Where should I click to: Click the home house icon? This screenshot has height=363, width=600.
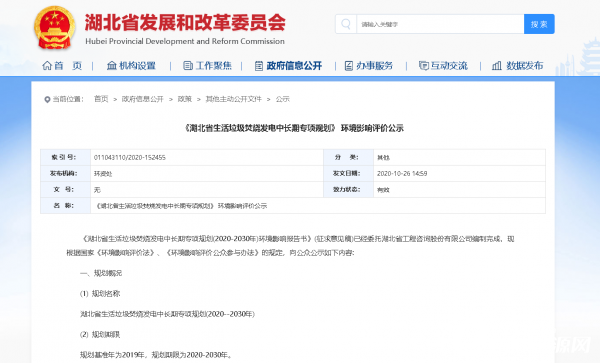click(x=47, y=66)
